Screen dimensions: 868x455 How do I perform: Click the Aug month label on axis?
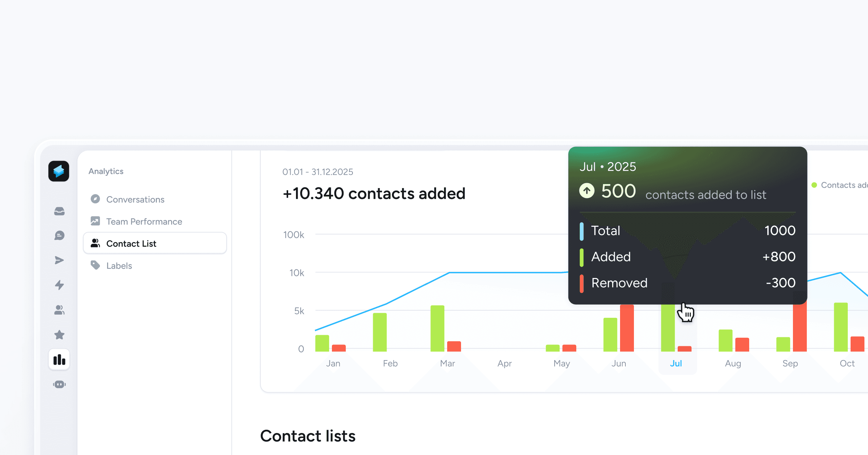[x=733, y=363]
